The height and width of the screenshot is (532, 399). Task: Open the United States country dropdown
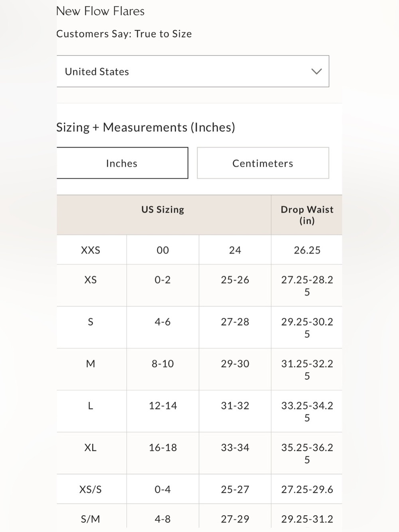(193, 71)
